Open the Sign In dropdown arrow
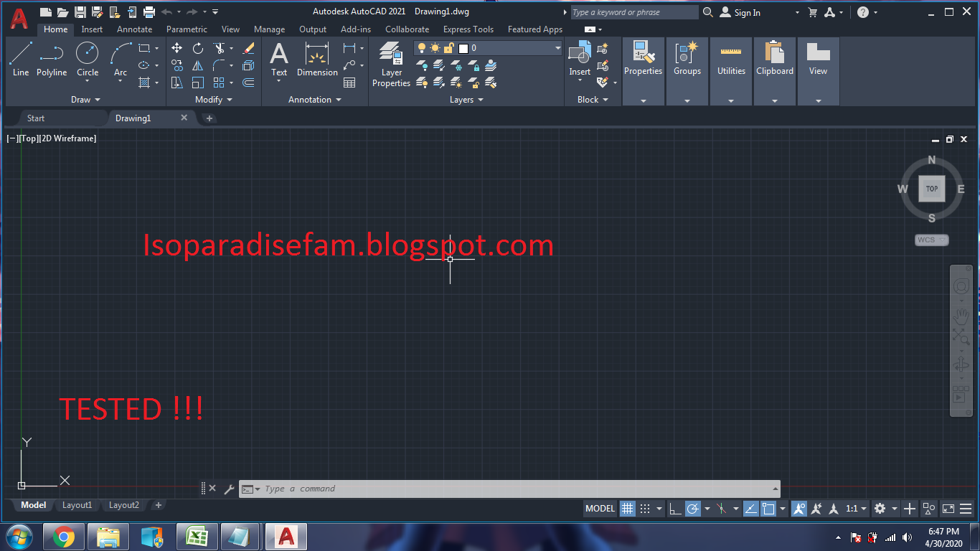Screen dimensions: 980x551 [797, 13]
